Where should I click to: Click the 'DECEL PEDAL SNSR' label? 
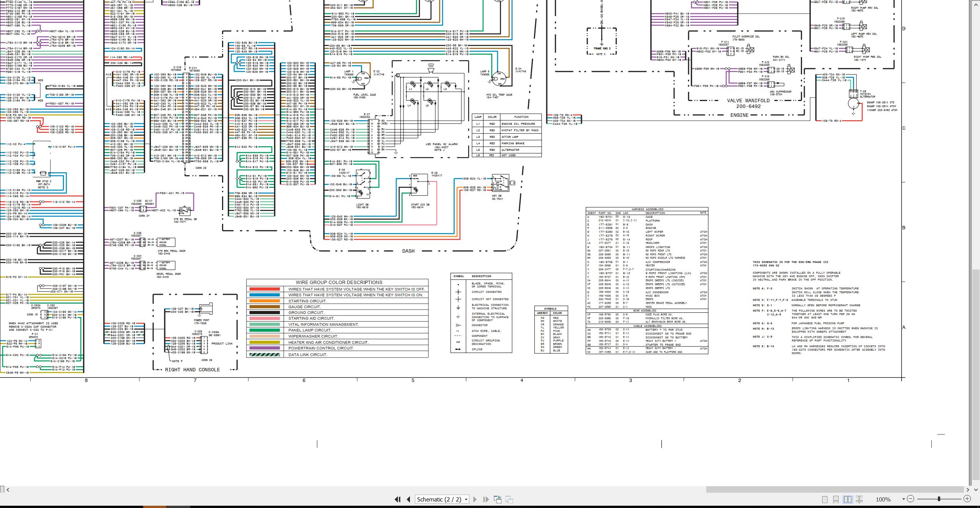point(168,274)
